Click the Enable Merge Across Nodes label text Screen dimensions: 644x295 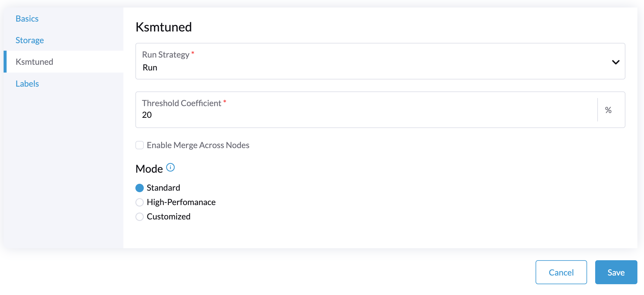(x=198, y=145)
